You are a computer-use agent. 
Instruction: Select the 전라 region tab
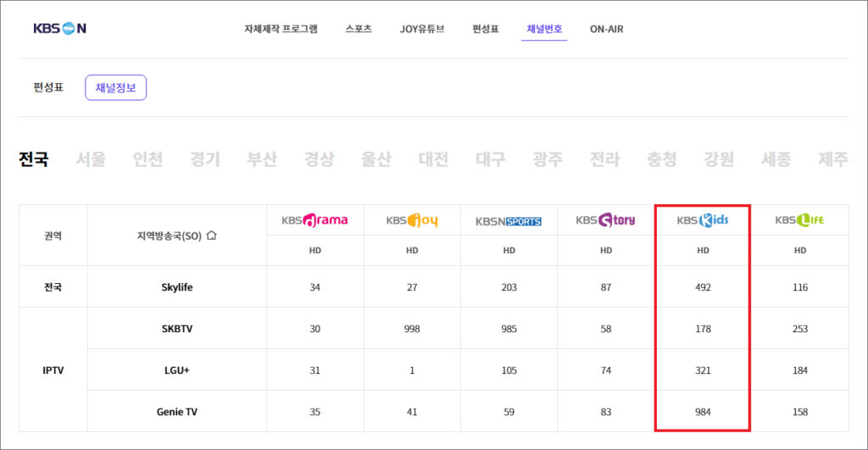click(x=605, y=159)
